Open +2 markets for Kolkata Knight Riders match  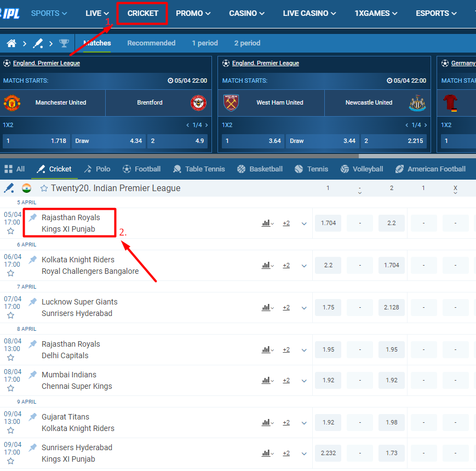[286, 266]
